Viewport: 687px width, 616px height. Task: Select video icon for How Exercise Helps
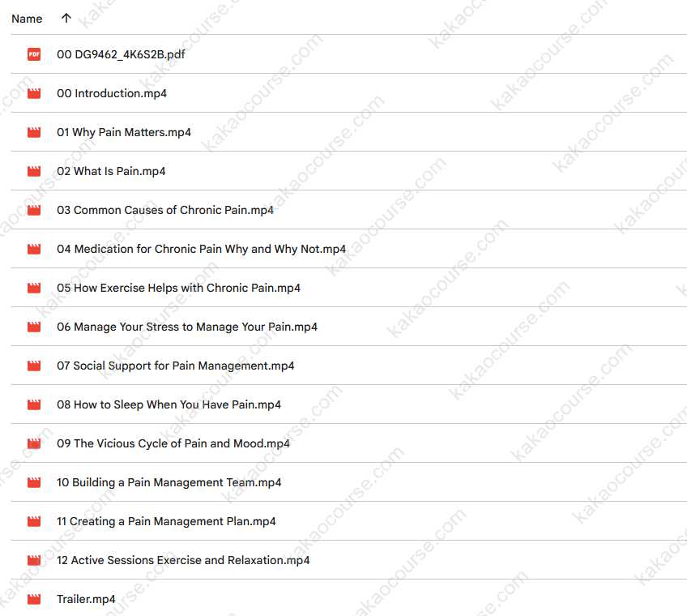click(x=34, y=288)
